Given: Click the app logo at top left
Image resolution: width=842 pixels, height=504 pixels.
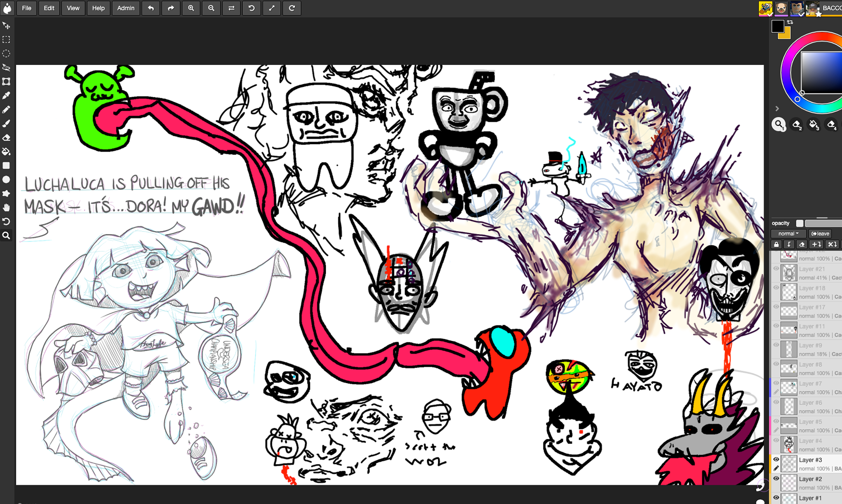Looking at the screenshot, I should [x=7, y=8].
